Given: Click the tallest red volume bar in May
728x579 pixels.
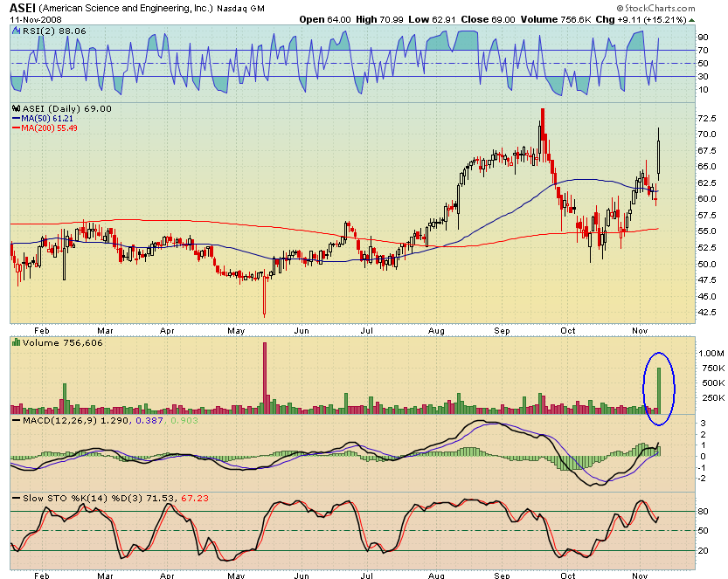Looking at the screenshot, I should pyautogui.click(x=265, y=378).
